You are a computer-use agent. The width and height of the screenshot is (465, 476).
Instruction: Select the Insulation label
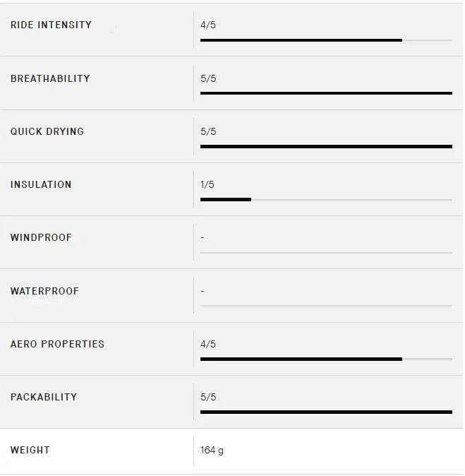[41, 184]
